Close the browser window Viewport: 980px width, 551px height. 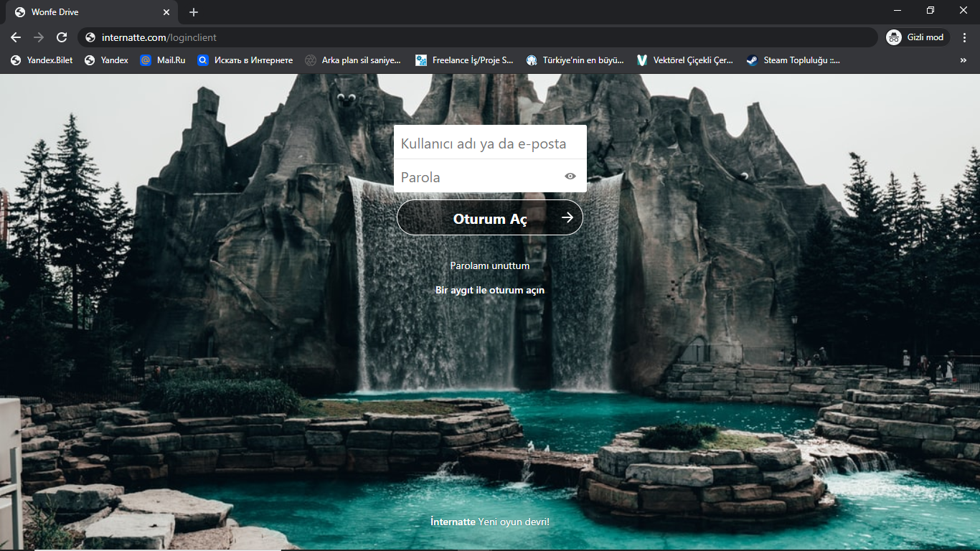(963, 10)
